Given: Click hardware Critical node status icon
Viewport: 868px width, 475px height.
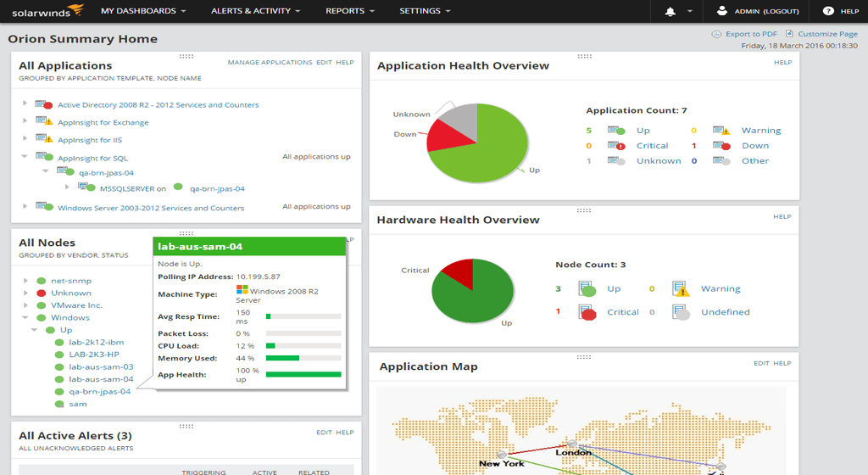Looking at the screenshot, I should click(587, 312).
